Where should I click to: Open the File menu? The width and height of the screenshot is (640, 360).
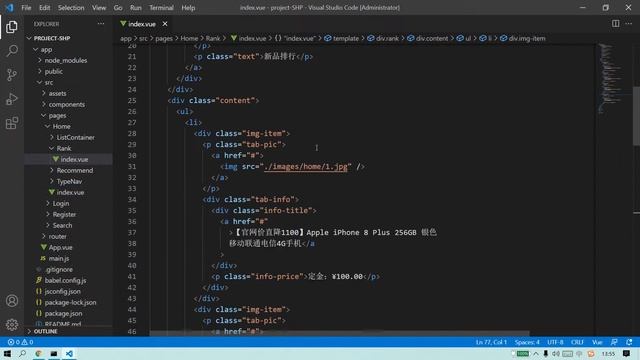pos(26,7)
